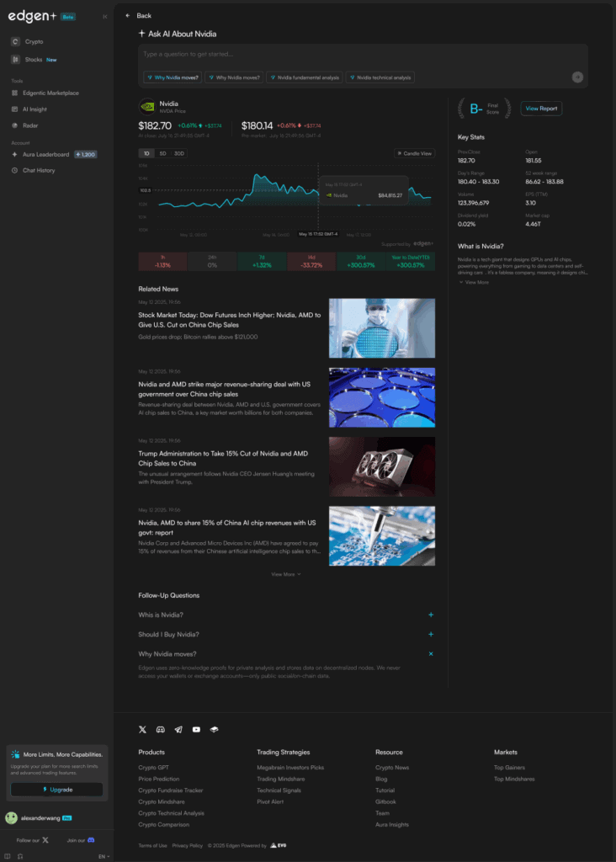The height and width of the screenshot is (862, 616).
Task: Open the X social icon in the footer
Action: click(x=142, y=730)
